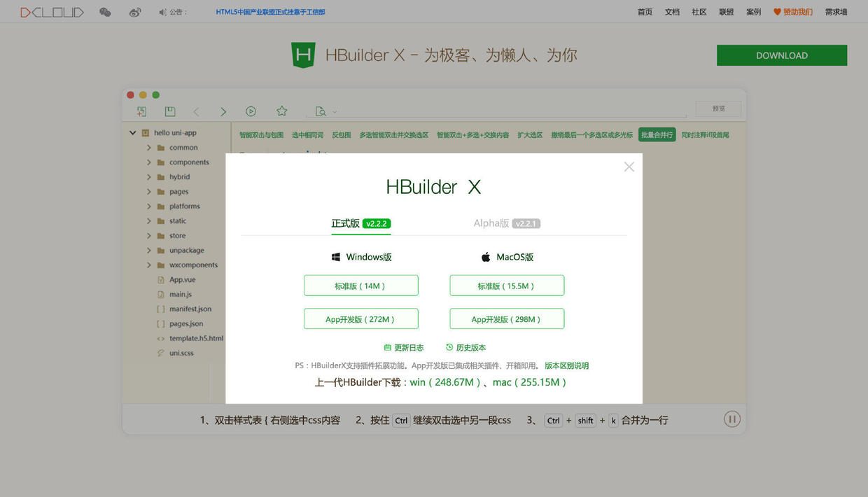868x497 pixels.
Task: Click the 预览 preview button
Action: (x=718, y=108)
